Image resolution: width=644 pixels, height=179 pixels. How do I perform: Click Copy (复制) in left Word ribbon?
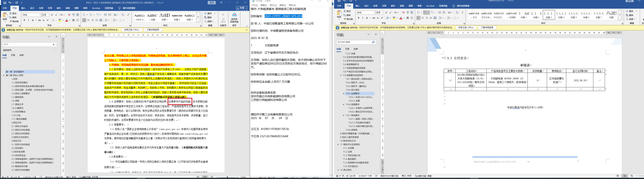click(x=13, y=18)
